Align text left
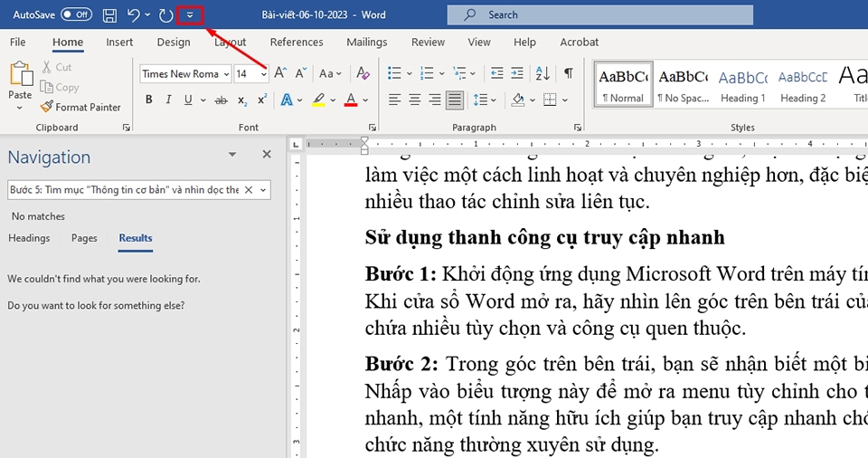 coord(394,100)
